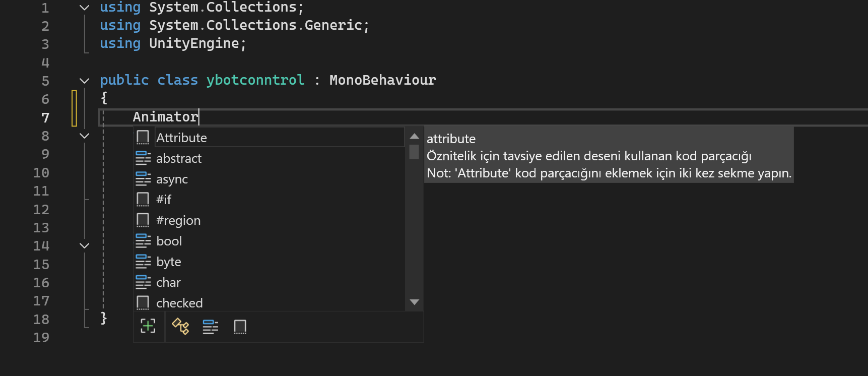868x376 pixels.
Task: Toggle the snippets filter in completion footer
Action: (x=240, y=327)
